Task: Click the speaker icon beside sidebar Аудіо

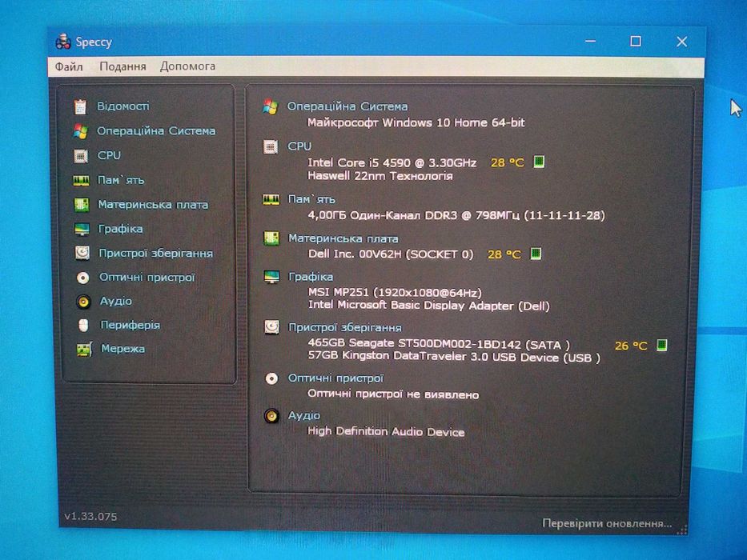Action: point(83,302)
